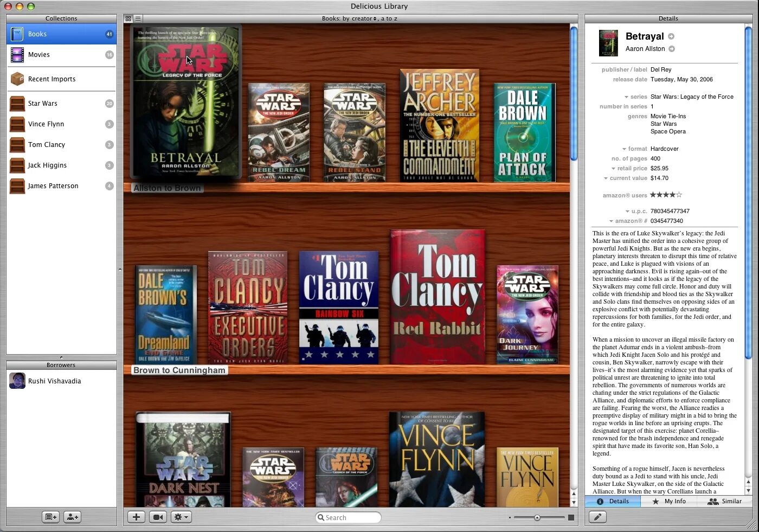Select the Books collection icon
Screen dimensions: 759x532
(17, 34)
